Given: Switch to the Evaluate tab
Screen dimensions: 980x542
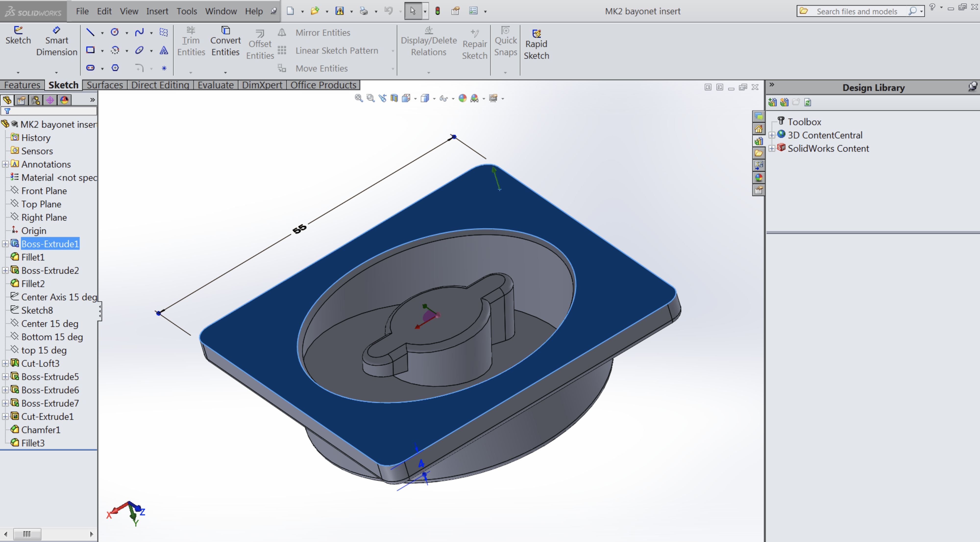Looking at the screenshot, I should pos(215,85).
